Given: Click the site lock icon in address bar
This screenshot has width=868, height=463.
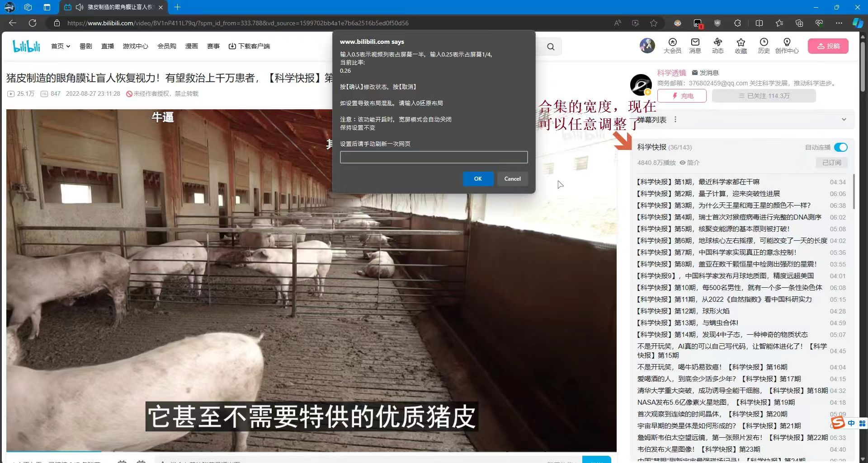Looking at the screenshot, I should [x=57, y=23].
